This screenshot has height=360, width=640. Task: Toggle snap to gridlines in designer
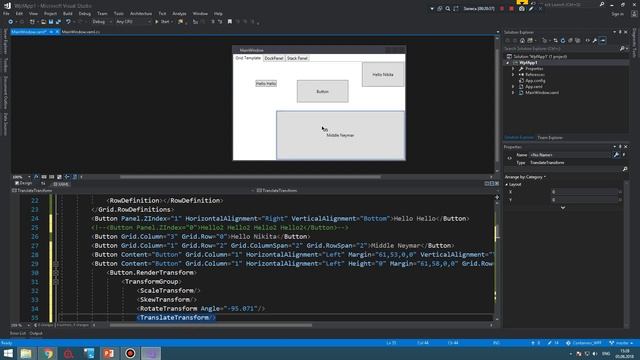(51, 177)
